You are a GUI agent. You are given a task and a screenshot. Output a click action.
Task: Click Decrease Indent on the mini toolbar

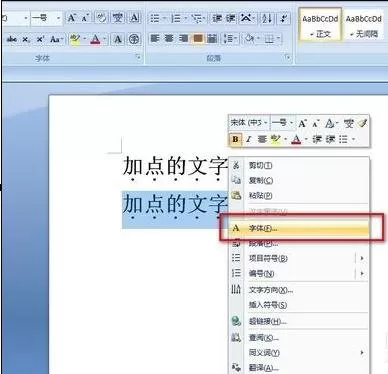317,139
